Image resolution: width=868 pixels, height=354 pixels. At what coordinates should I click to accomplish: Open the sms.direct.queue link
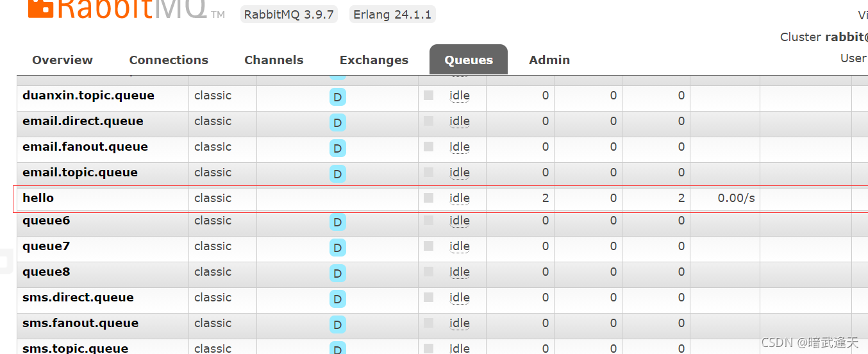click(x=78, y=298)
